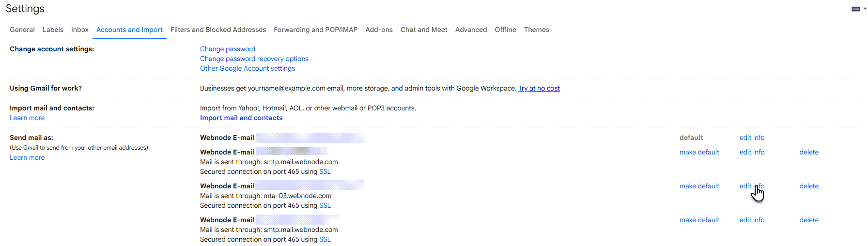Image resolution: width=868 pixels, height=246 pixels.
Task: Expand the input tools dropdown arrow
Action: point(865,9)
